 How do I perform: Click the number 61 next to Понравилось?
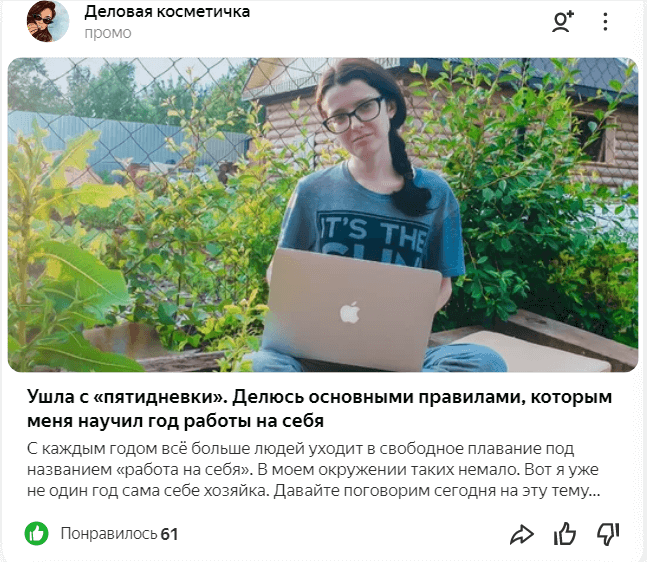pos(169,534)
